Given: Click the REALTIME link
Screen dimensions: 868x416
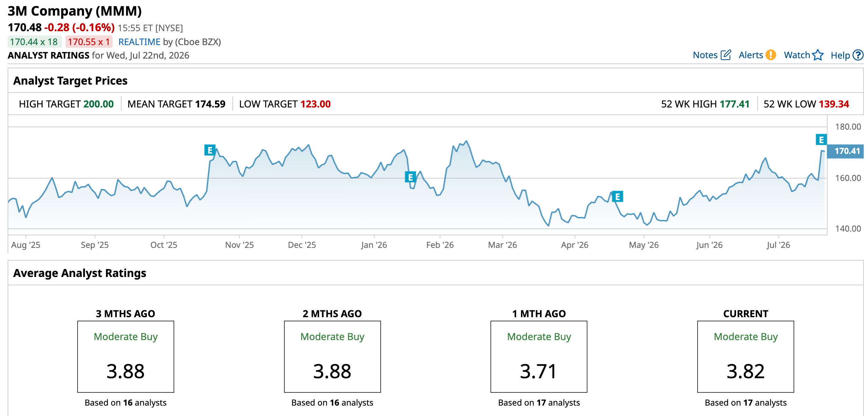Looking at the screenshot, I should [x=139, y=42].
